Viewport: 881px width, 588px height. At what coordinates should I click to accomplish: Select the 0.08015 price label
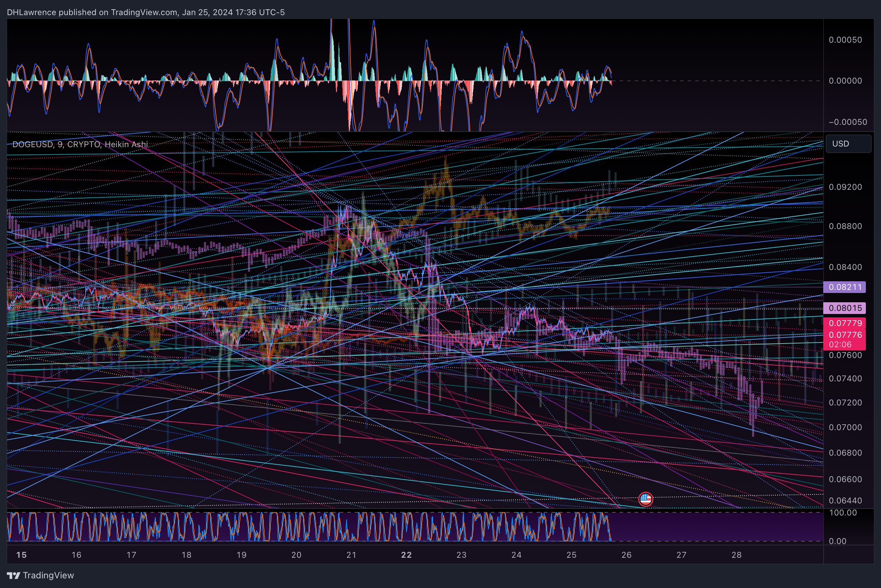tap(845, 308)
